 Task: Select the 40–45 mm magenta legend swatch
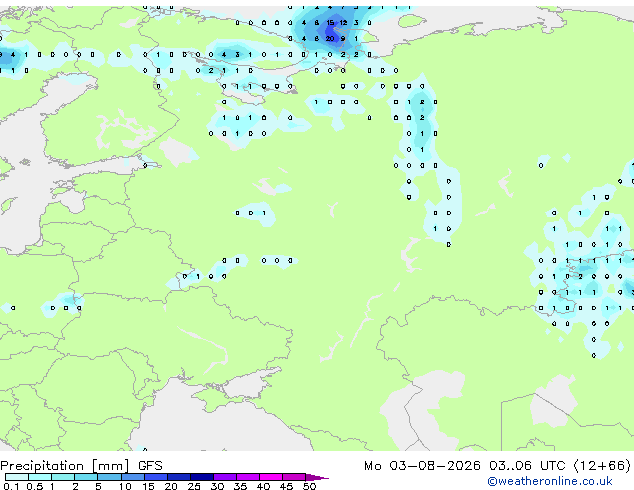(x=271, y=477)
